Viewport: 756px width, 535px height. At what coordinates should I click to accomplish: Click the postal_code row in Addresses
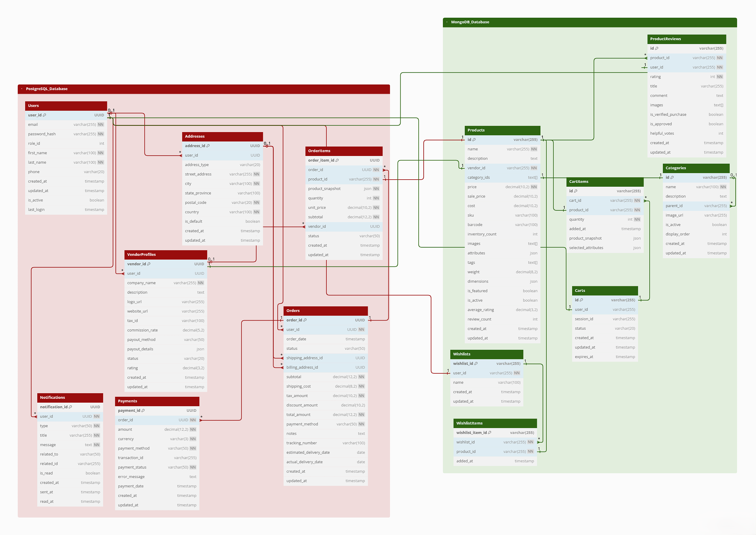click(223, 203)
